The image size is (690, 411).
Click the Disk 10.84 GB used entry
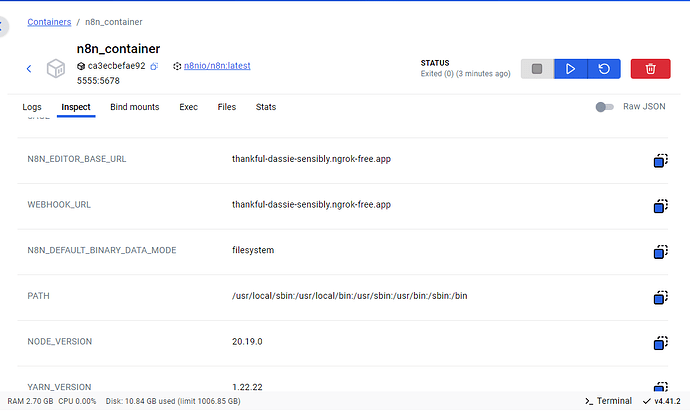(173, 401)
